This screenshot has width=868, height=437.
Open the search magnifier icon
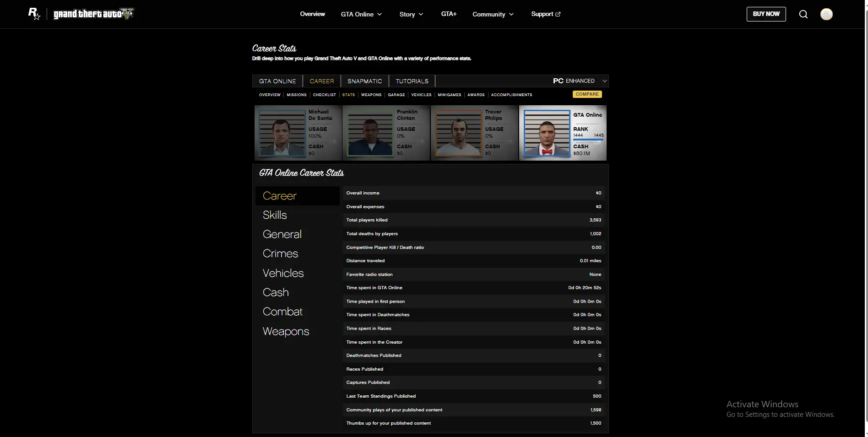pyautogui.click(x=803, y=14)
